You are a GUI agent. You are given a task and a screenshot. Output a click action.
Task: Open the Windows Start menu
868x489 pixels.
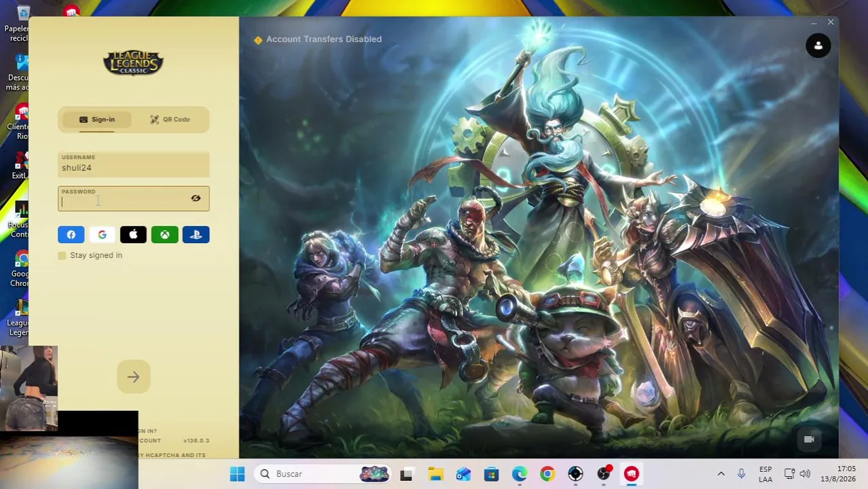coord(237,474)
